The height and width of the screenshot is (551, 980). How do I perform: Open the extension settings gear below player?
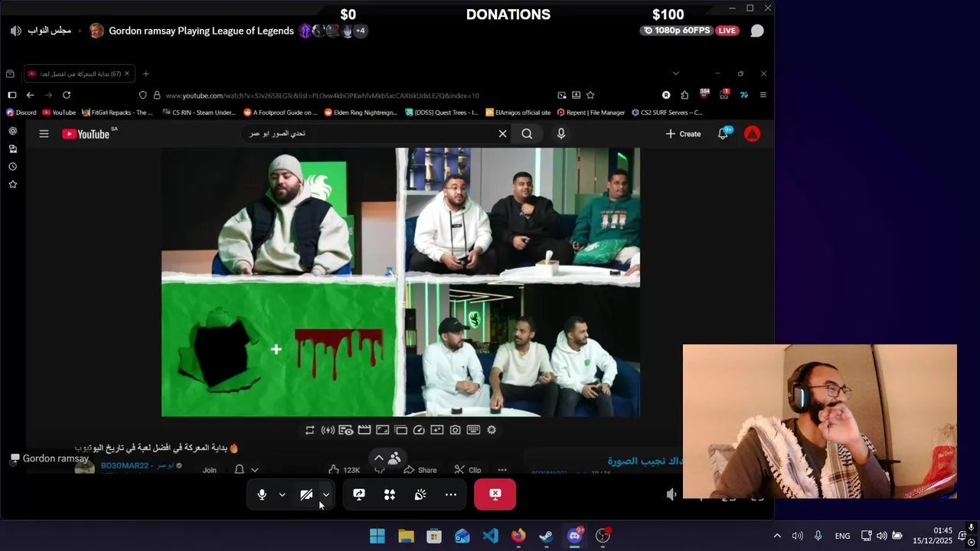492,430
